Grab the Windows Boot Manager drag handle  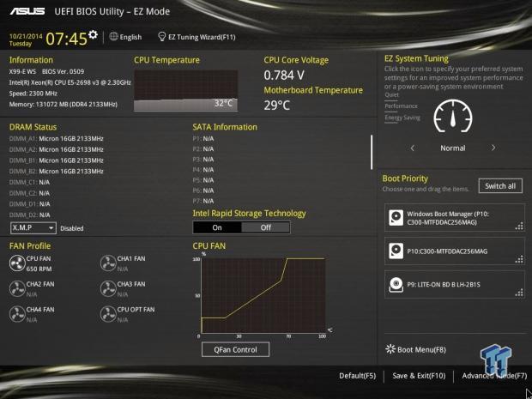pyautogui.click(x=519, y=227)
